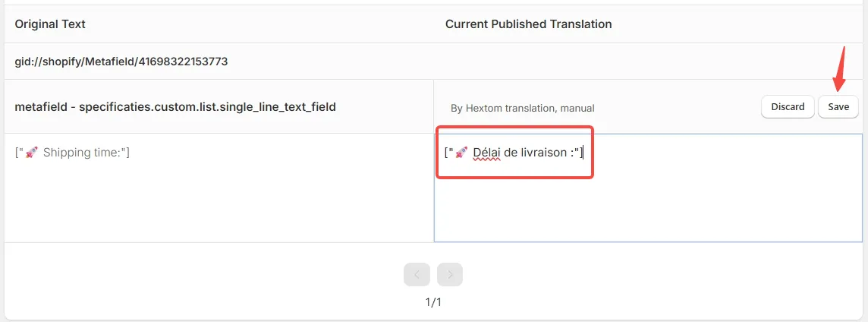Click rocket emoji in translation field

point(461,153)
